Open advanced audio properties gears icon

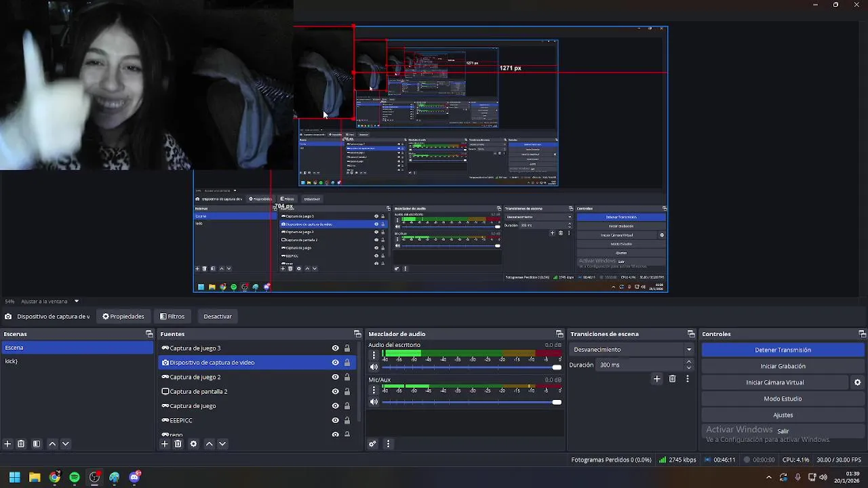372,444
